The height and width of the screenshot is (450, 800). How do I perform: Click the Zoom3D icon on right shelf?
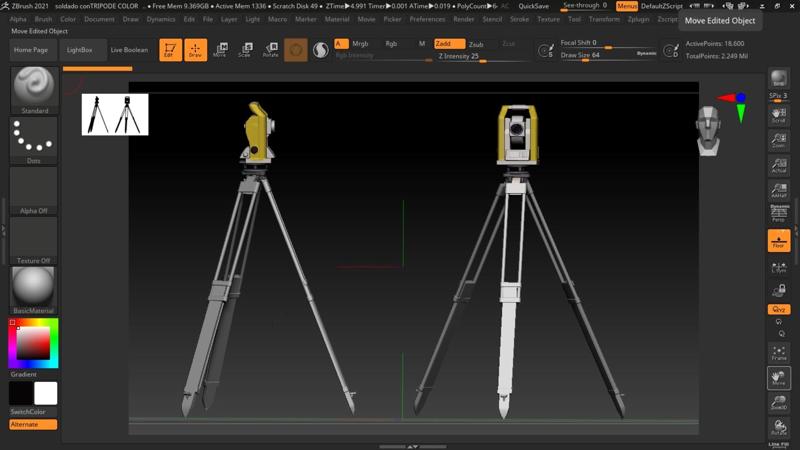(779, 403)
